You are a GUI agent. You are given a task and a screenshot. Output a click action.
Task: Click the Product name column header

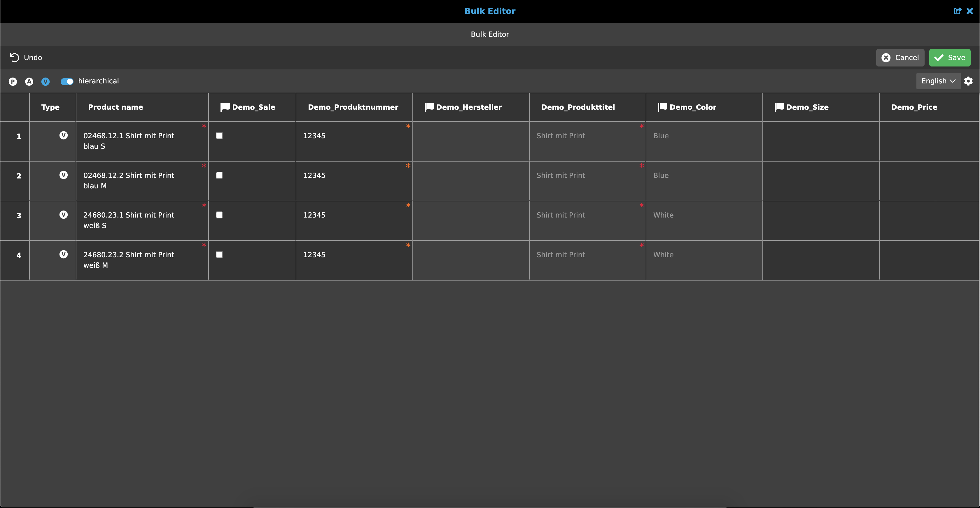pyautogui.click(x=115, y=107)
